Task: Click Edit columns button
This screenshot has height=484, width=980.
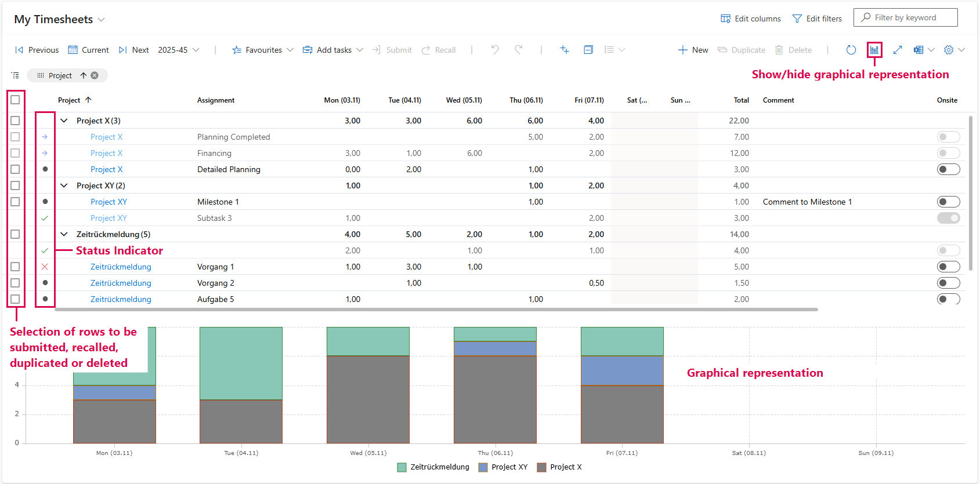Action: (751, 19)
